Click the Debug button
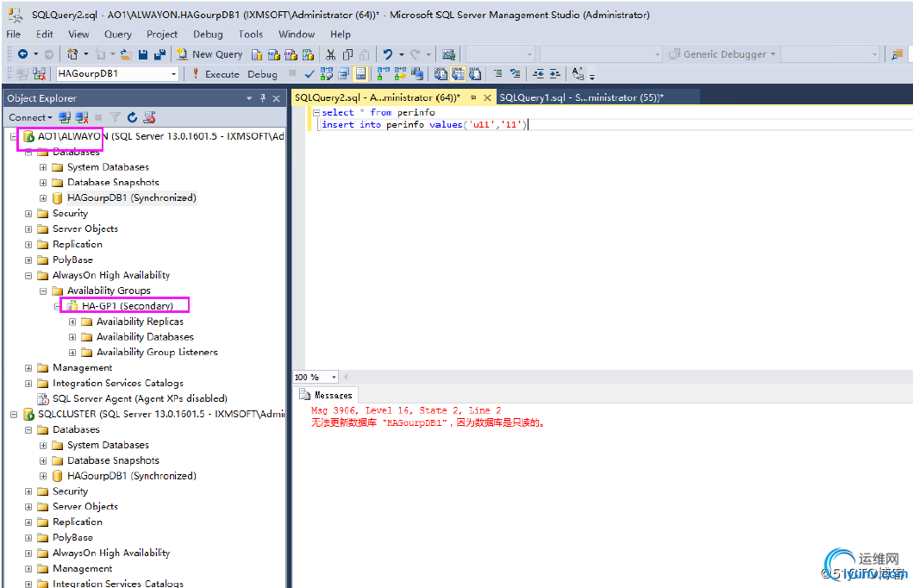The height and width of the screenshot is (588, 913). [263, 74]
